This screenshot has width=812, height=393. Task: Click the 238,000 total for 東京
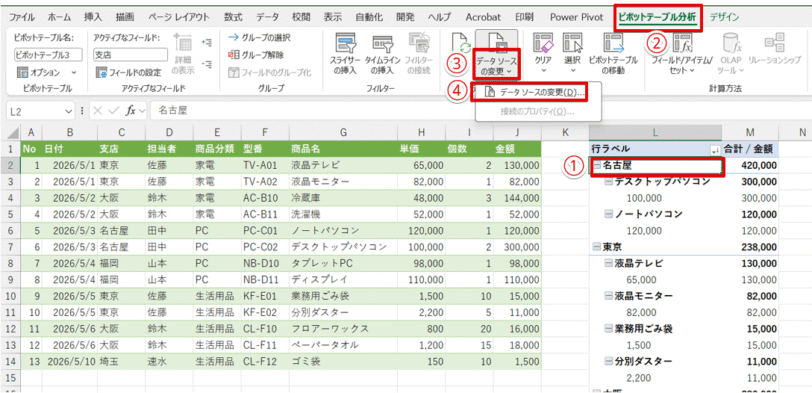click(750, 247)
